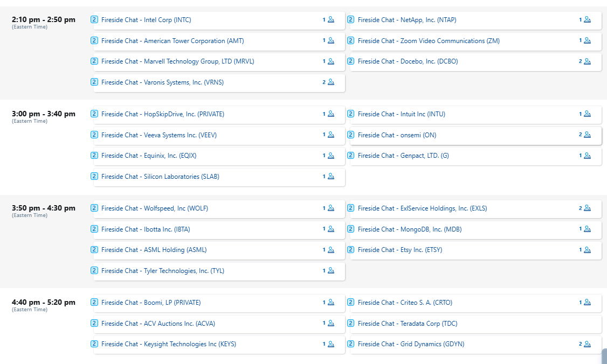Click the attendee icon for MongoDB, Inc. (MDB)
Screen dimensions: 607x364
pyautogui.click(x=587, y=229)
